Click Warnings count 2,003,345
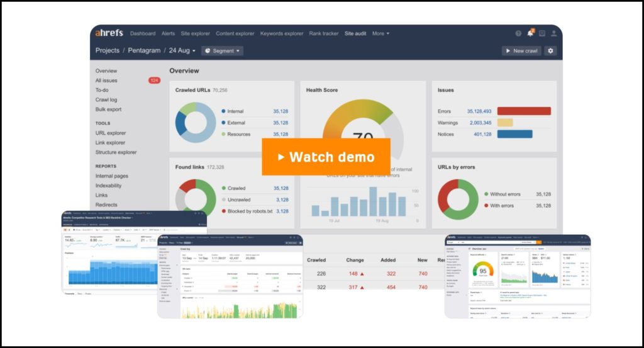644x348 pixels. [x=480, y=123]
